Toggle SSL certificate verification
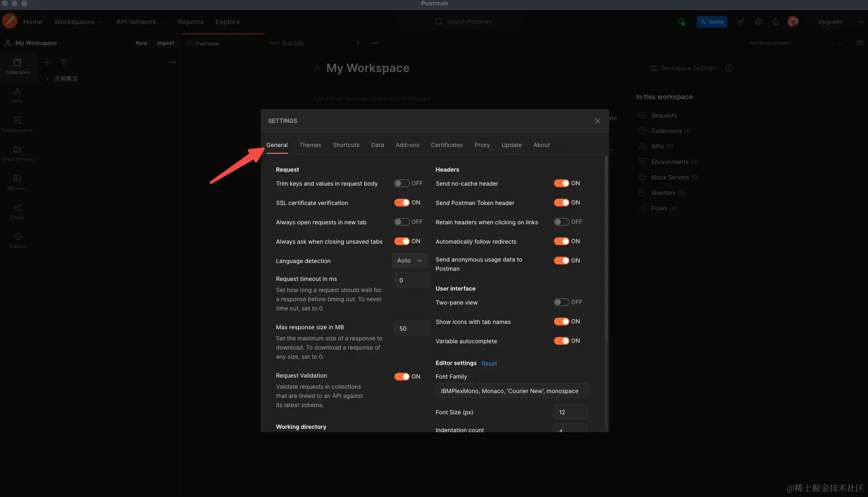Screen dimensions: 868x497 (x=402, y=203)
